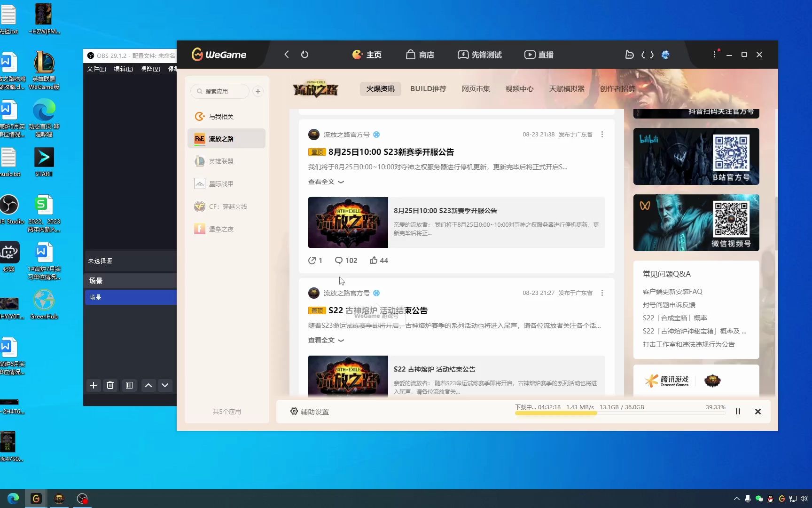Expand 查看全文 on the S23 post
This screenshot has height=508, width=812.
pos(326,182)
